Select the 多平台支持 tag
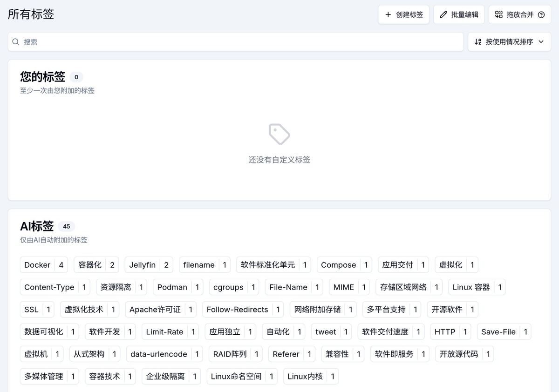This screenshot has width=559, height=392. coord(392,310)
